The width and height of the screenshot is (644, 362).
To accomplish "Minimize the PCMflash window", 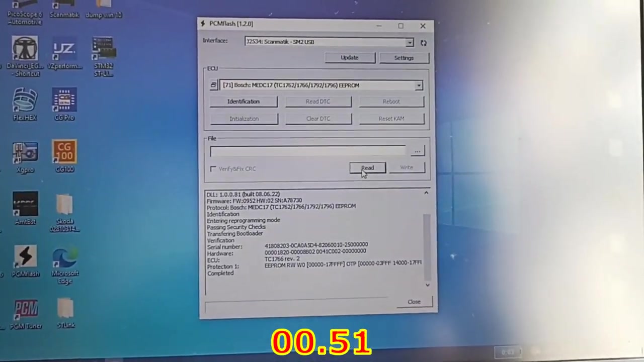I will click(379, 26).
